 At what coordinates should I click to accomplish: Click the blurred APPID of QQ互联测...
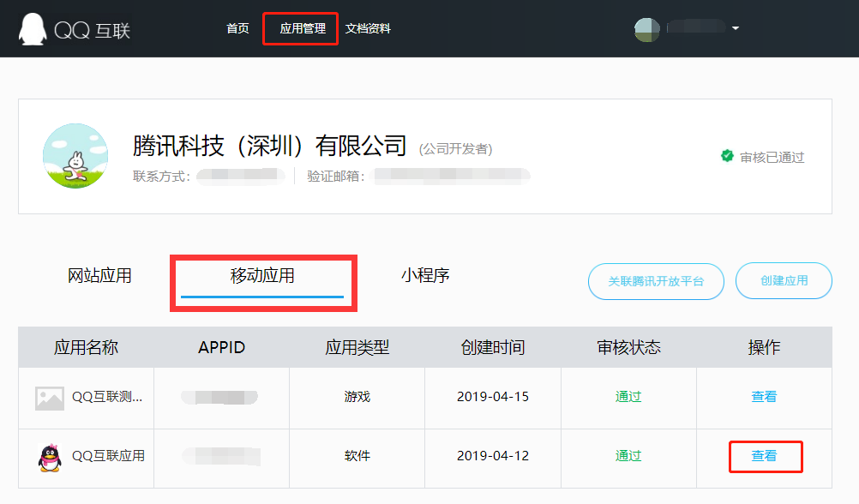(219, 397)
